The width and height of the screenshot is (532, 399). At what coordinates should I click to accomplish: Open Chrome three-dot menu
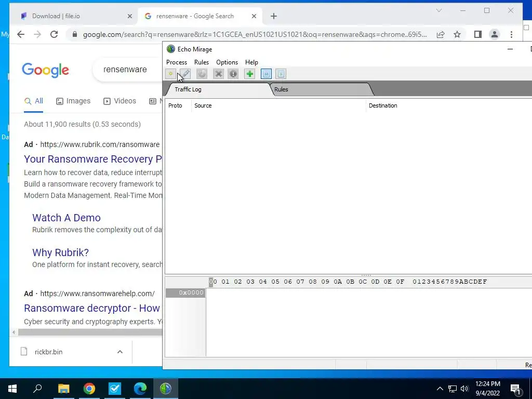[x=511, y=34]
